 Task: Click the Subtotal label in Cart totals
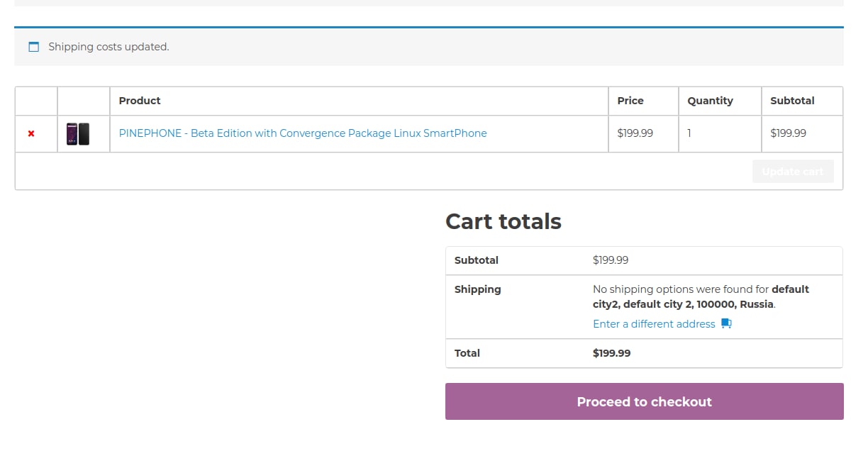[x=477, y=260]
